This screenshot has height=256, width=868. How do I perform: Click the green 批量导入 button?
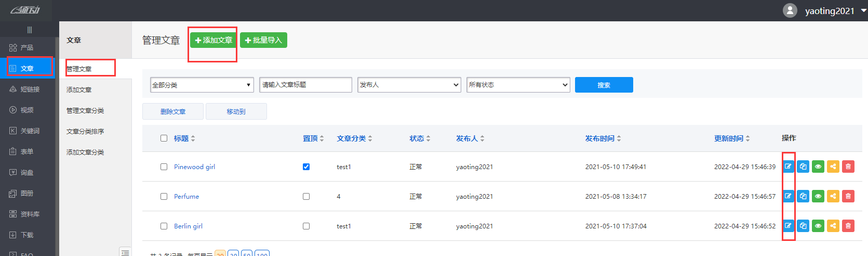[263, 40]
